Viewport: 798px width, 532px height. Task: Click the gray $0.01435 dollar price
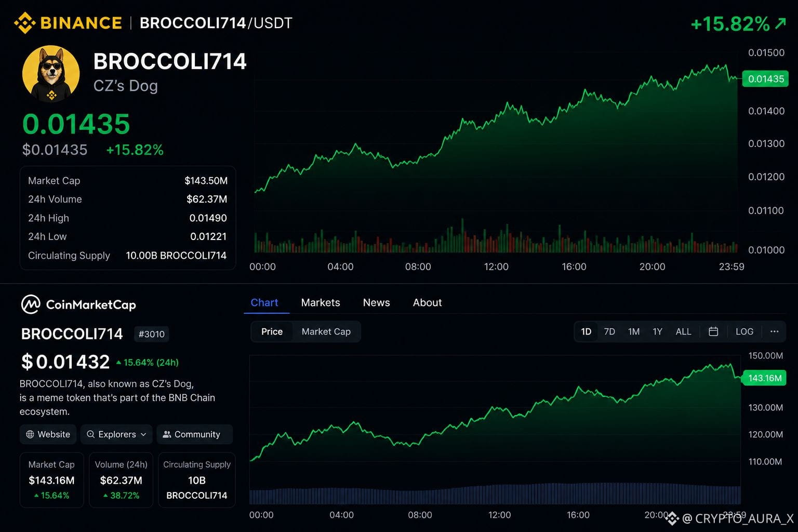(x=55, y=150)
